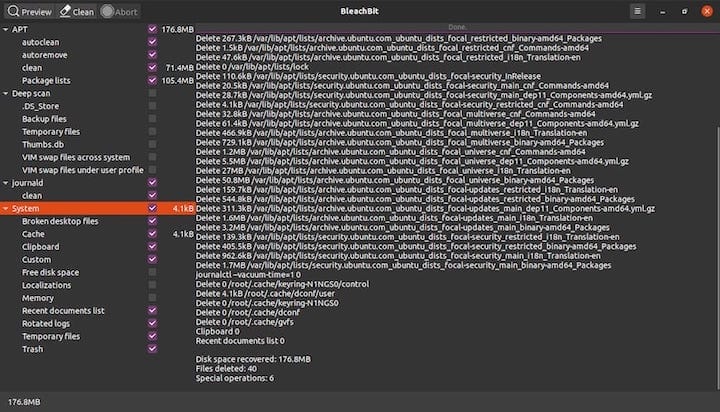Click 'Disk space recovered: 176.8MB' line
Screen dimensions: 720x412
(x=253, y=359)
